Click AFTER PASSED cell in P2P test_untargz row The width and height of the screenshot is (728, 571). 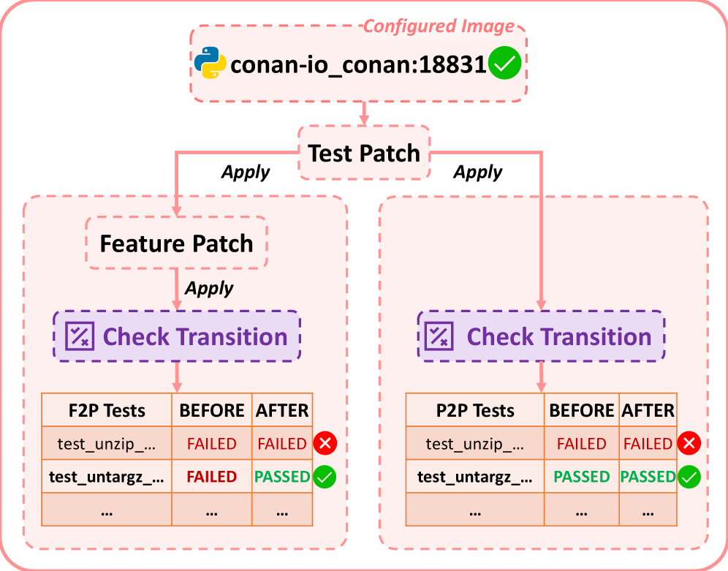648,476
